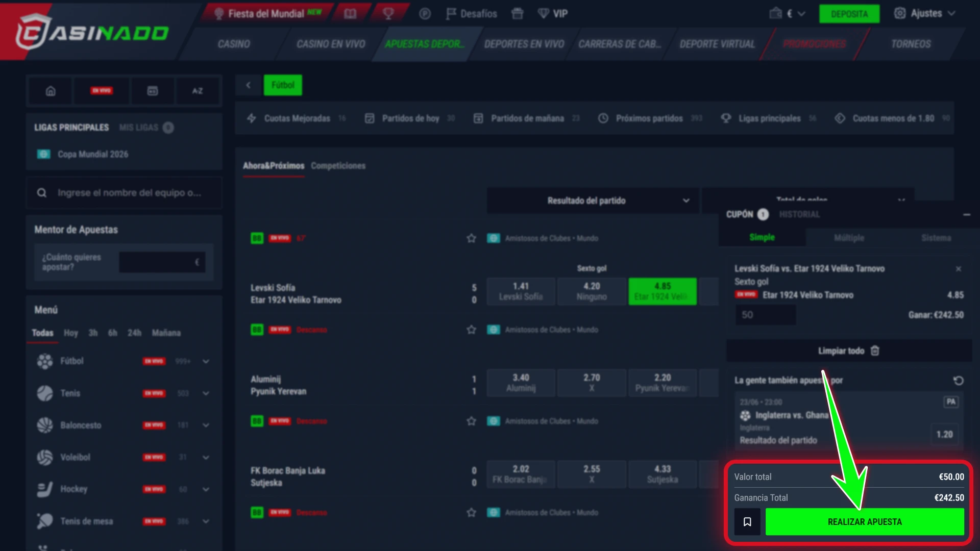
Task: Open the home icon in sidebar
Action: [x=51, y=91]
